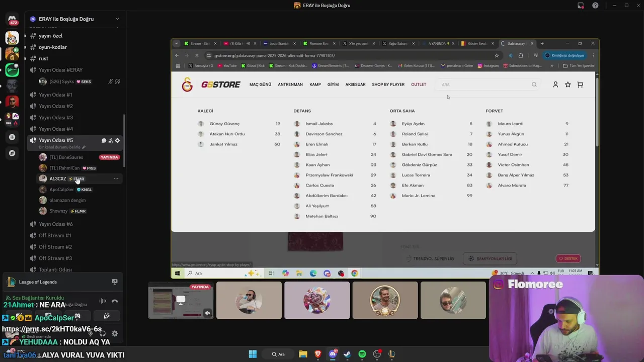644x362 pixels.
Task: Open the KAMP menu on GSStore
Action: [315, 84]
